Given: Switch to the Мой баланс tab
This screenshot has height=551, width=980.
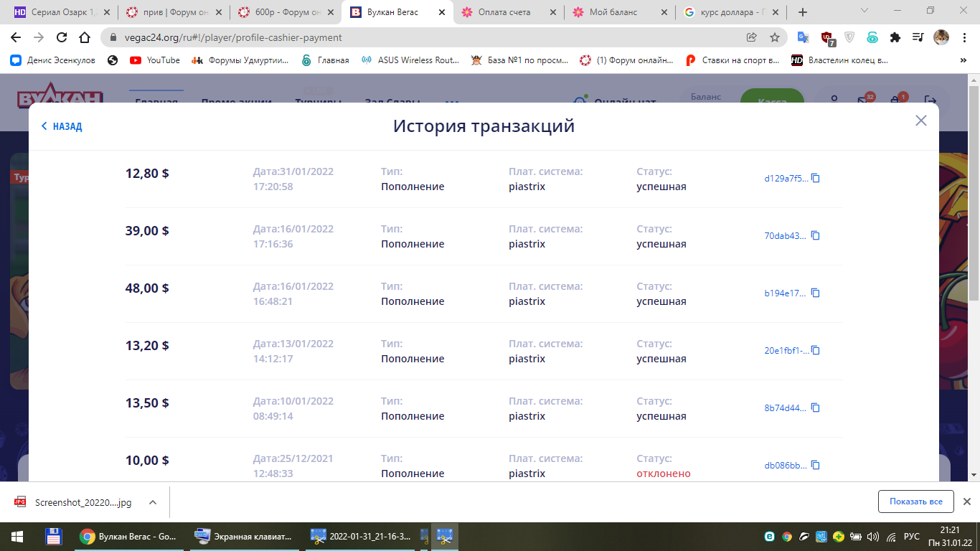Looking at the screenshot, I should pos(621,12).
